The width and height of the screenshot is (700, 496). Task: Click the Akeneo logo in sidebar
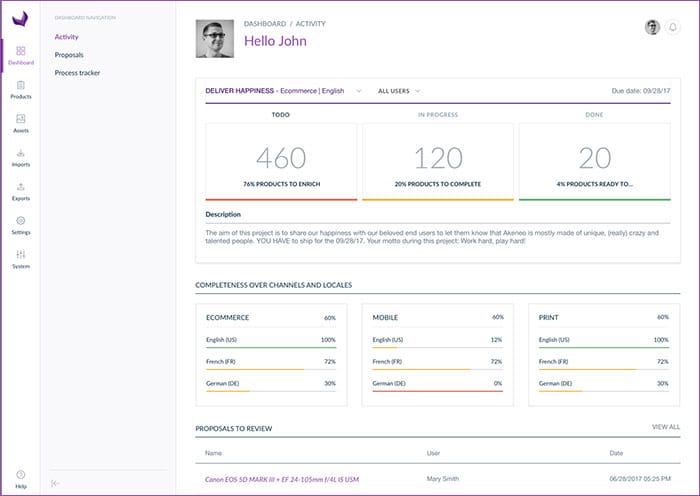point(20,20)
